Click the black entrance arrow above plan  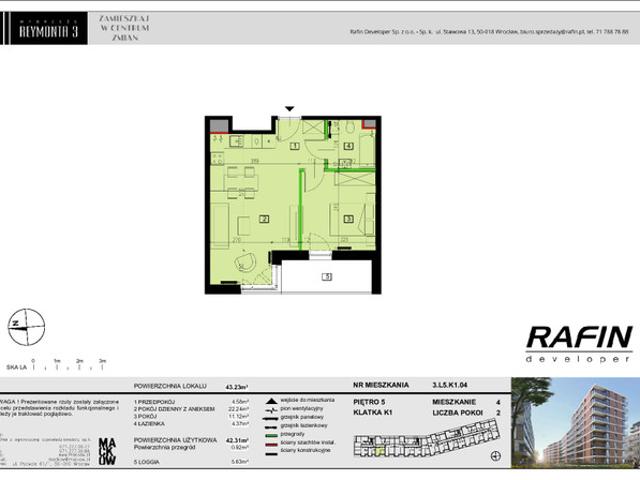[289, 109]
